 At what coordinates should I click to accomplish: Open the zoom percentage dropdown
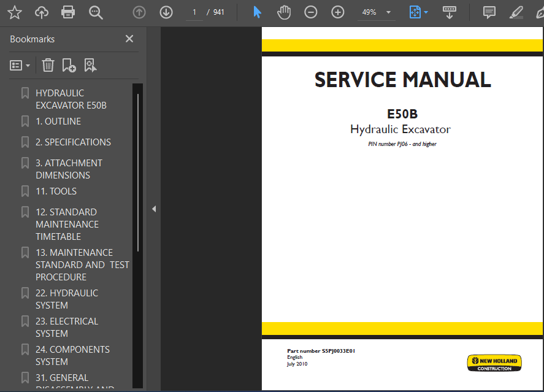click(387, 12)
